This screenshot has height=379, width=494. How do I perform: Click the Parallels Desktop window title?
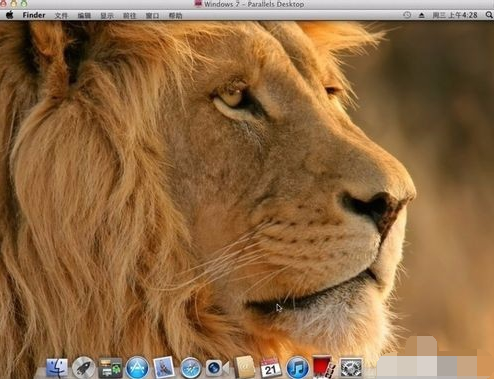click(x=254, y=4)
